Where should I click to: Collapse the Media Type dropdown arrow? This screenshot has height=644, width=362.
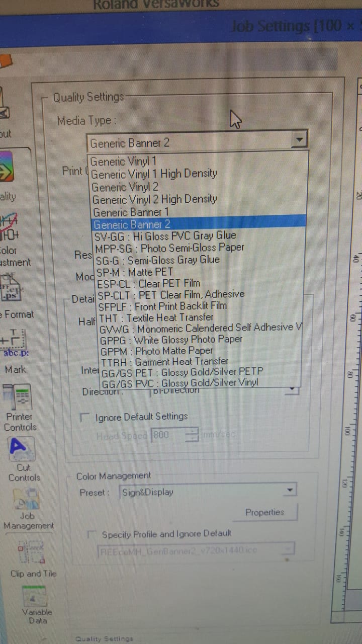pyautogui.click(x=299, y=139)
